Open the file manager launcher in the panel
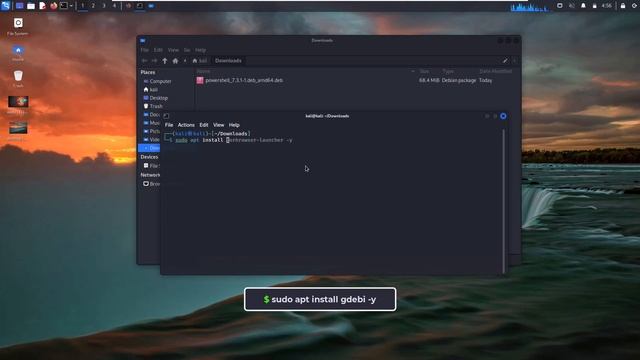The image size is (640, 360). [31, 6]
